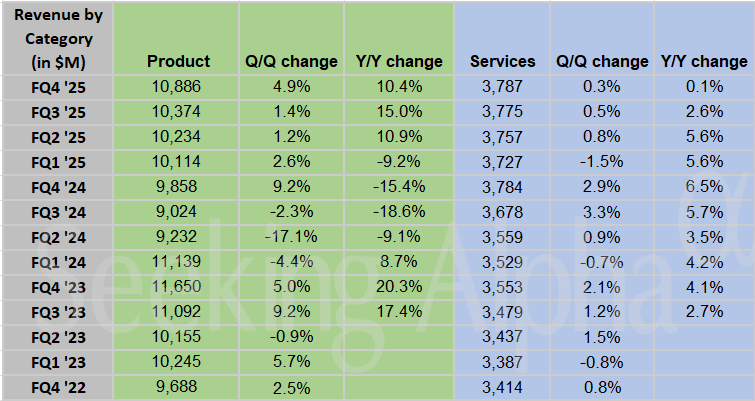Select the FQ1 '24 row label
This screenshot has height=401, width=755.
click(x=56, y=262)
